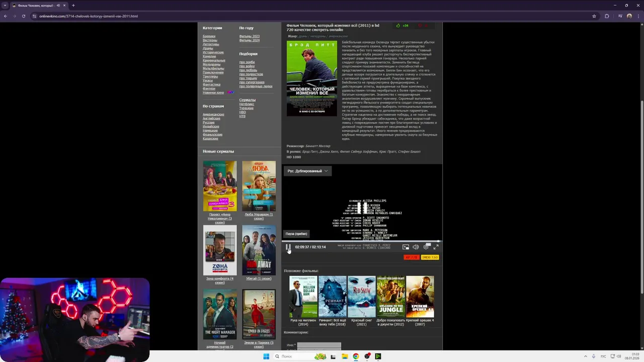Open the Нетфликс link

[247, 104]
